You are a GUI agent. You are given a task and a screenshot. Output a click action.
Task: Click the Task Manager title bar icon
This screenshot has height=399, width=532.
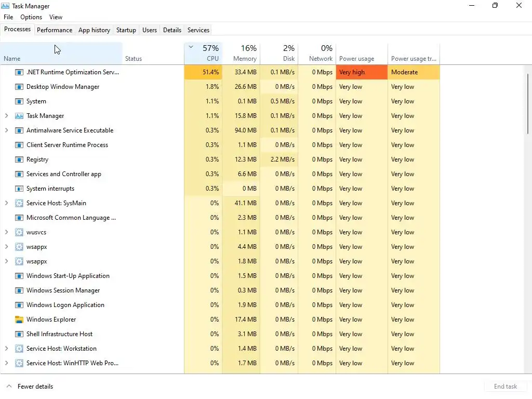pos(5,6)
